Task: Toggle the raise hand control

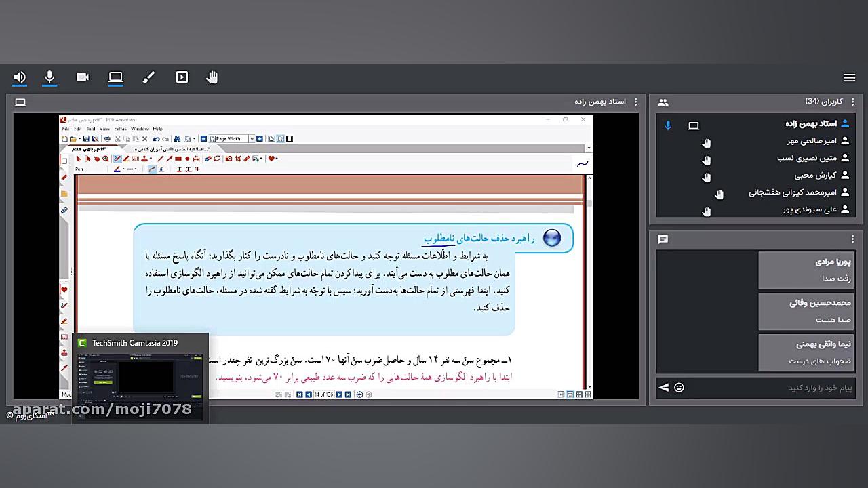Action: click(x=212, y=77)
